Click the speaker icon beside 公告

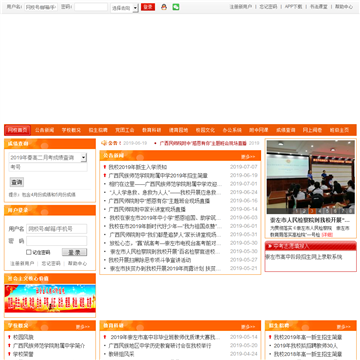pos(104,143)
